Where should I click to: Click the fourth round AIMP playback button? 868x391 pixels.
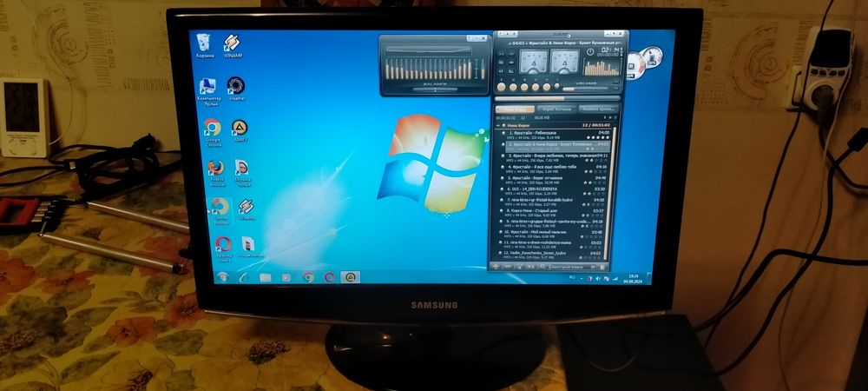click(x=536, y=87)
